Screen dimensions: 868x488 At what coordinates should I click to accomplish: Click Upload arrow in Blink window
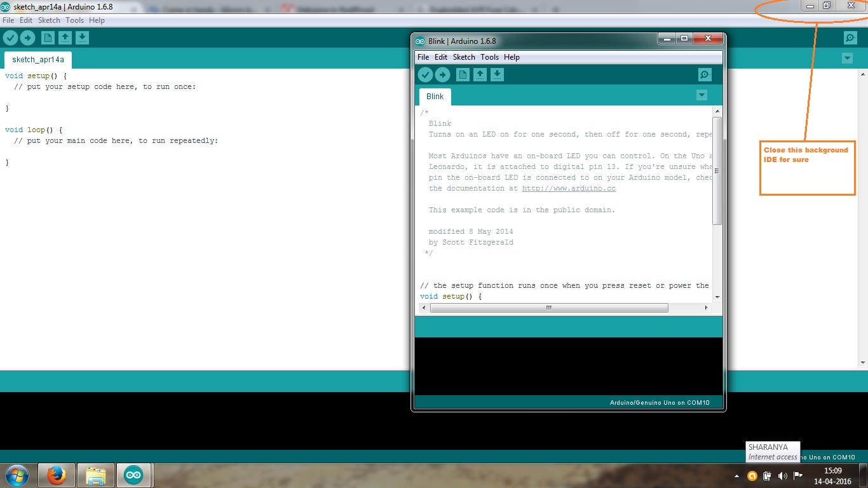point(442,75)
